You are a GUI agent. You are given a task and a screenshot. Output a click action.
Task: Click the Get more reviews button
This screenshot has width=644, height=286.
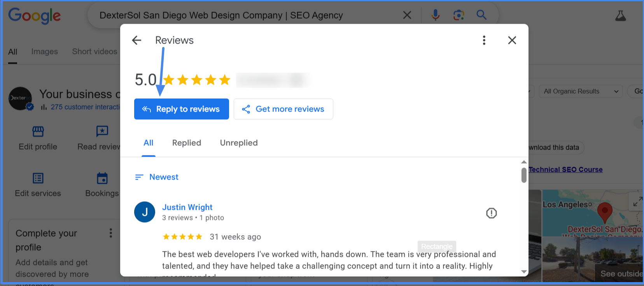283,109
